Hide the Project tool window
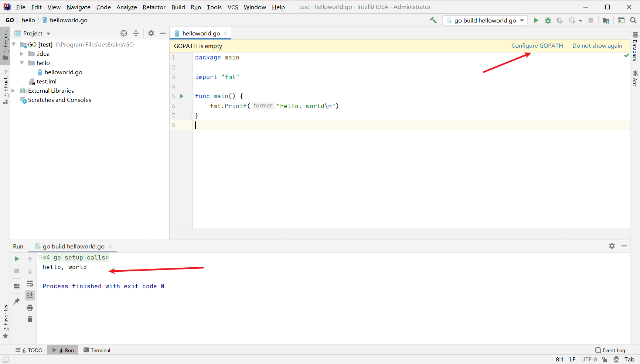Viewport: 640px width, 364px height. coord(163,33)
